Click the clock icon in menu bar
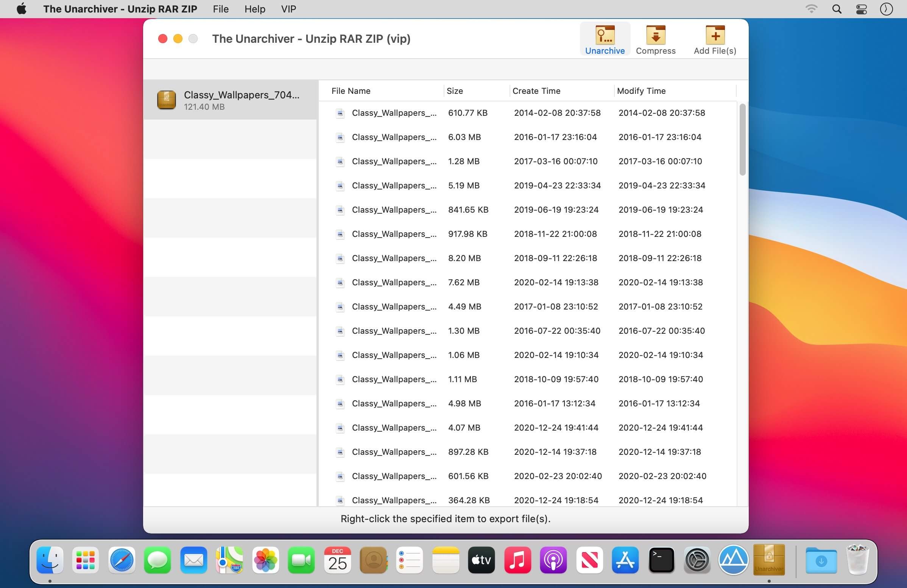Viewport: 907px width, 588px height. (x=887, y=9)
